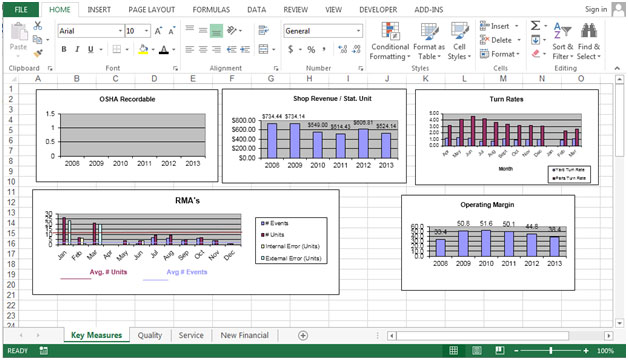628x360 pixels.
Task: Open the General number format dropdown
Action: [358, 31]
